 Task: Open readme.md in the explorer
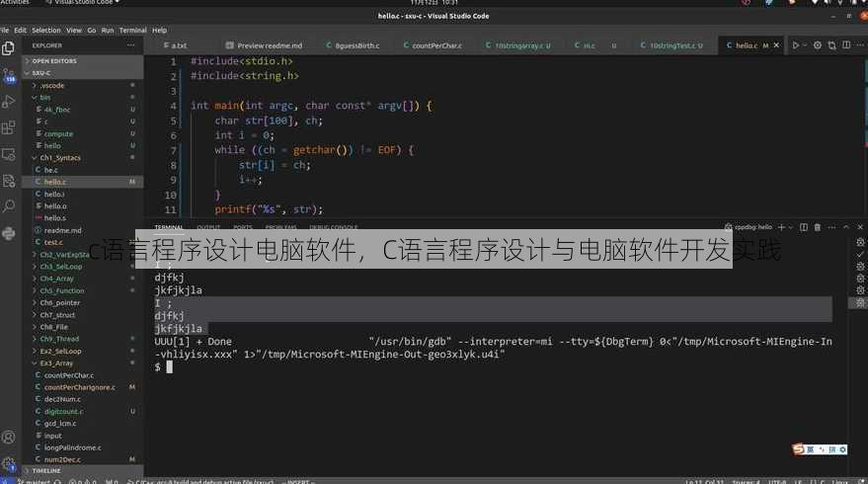[x=83, y=230]
